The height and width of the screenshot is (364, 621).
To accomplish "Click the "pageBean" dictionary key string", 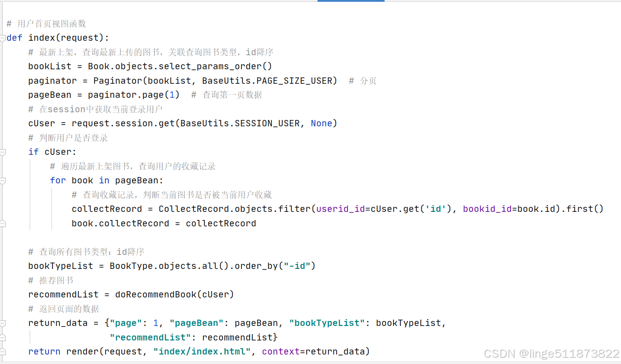I will (x=197, y=323).
